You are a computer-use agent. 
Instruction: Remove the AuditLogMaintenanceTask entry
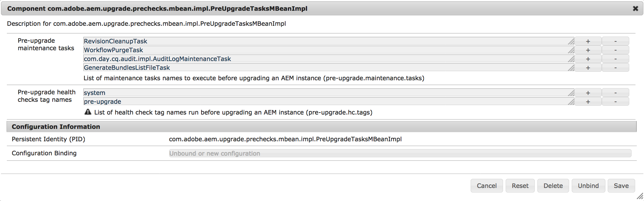click(x=615, y=59)
